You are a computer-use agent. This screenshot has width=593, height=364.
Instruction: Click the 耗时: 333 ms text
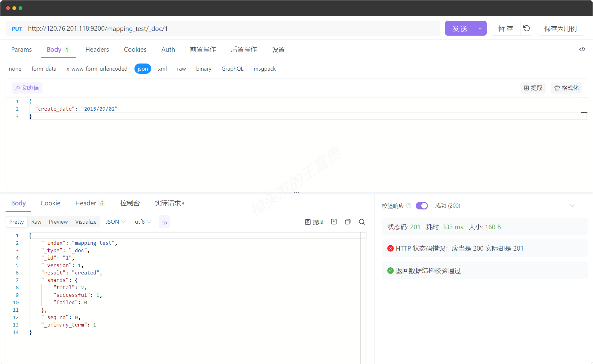[x=444, y=227]
